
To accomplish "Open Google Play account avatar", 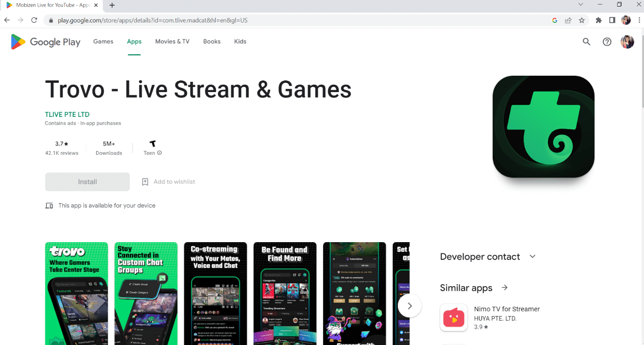I will [627, 42].
